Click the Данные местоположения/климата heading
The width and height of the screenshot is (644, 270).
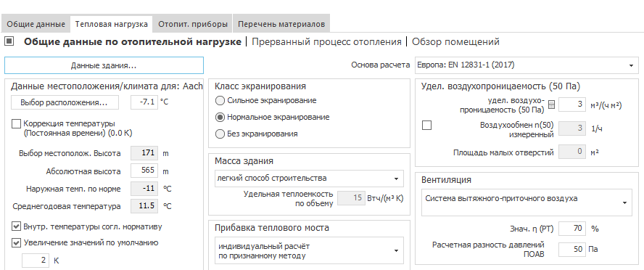[x=107, y=86]
